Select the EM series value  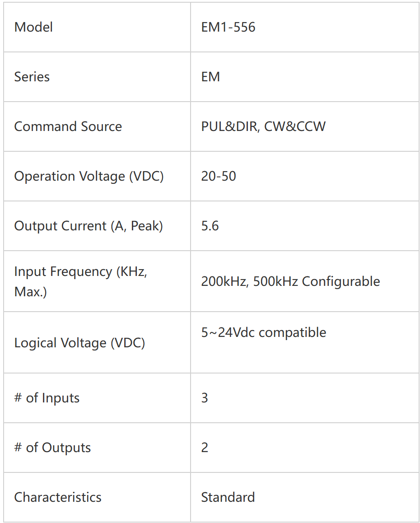tap(210, 77)
